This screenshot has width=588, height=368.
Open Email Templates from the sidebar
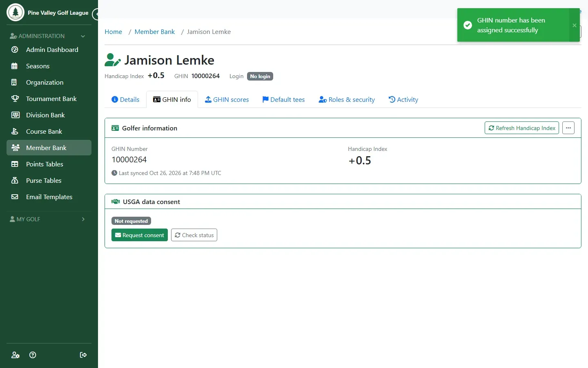49,197
